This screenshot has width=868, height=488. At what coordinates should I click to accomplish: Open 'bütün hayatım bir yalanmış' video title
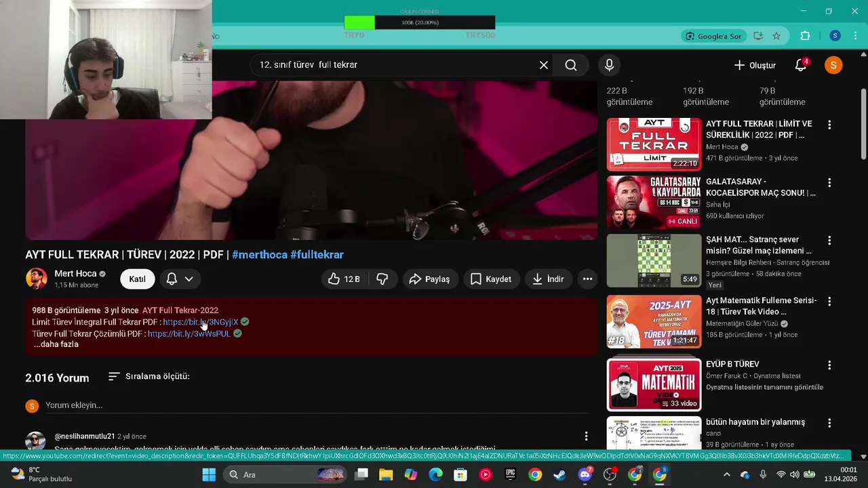(x=755, y=422)
